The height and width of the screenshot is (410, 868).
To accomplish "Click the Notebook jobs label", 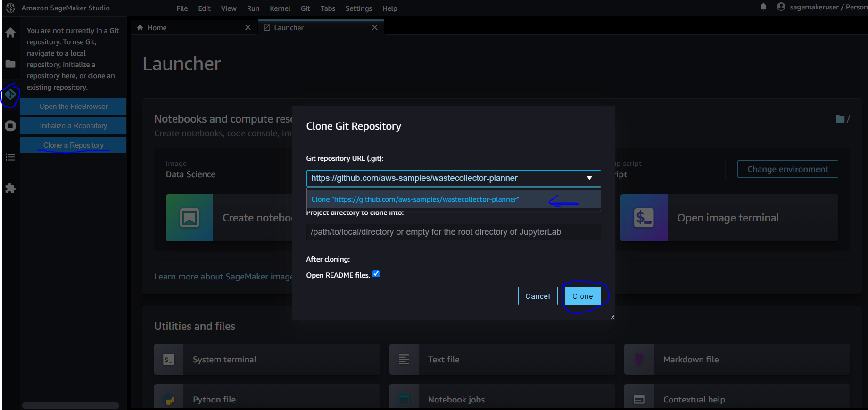I will tap(456, 400).
